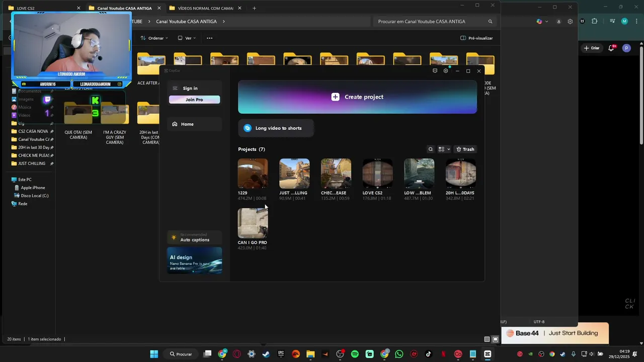This screenshot has width=644, height=362.
Task: Open browser extensions puzzle icon
Action: pyautogui.click(x=594, y=21)
